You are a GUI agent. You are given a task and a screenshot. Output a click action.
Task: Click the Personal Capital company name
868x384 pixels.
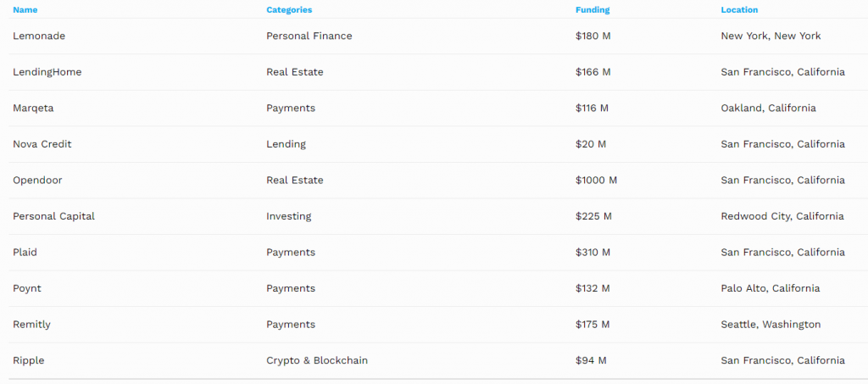click(x=53, y=216)
